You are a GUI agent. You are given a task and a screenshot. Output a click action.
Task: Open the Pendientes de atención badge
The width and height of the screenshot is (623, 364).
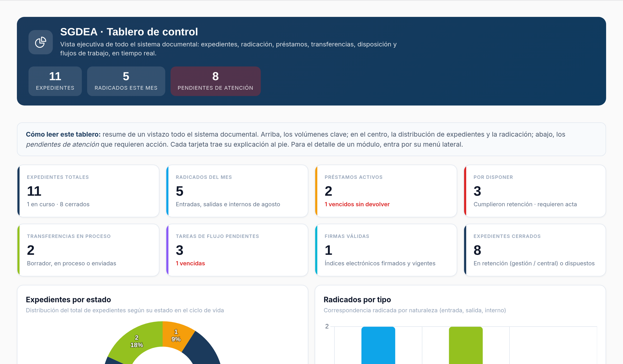(216, 81)
